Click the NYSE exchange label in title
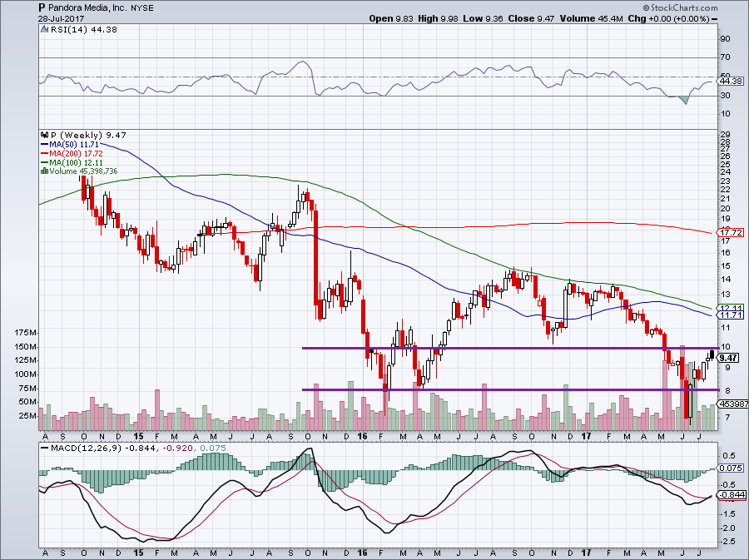This screenshot has width=749, height=560. [143, 8]
